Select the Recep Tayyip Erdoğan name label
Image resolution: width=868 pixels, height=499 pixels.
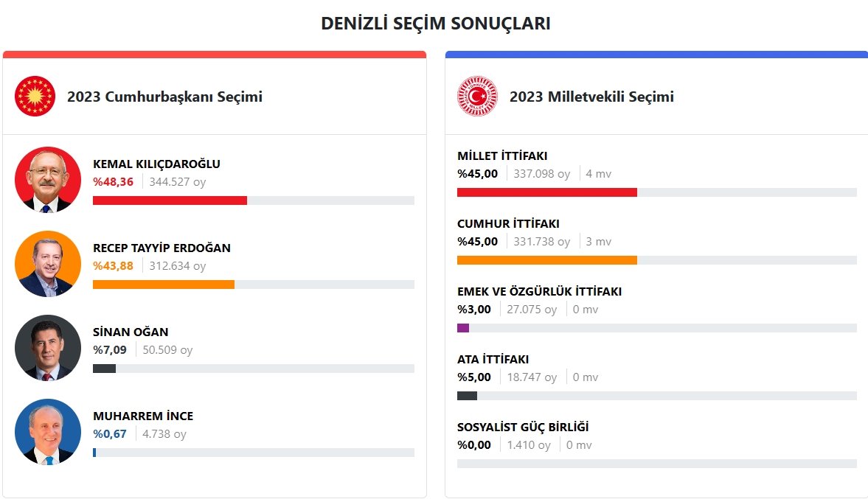pos(162,248)
